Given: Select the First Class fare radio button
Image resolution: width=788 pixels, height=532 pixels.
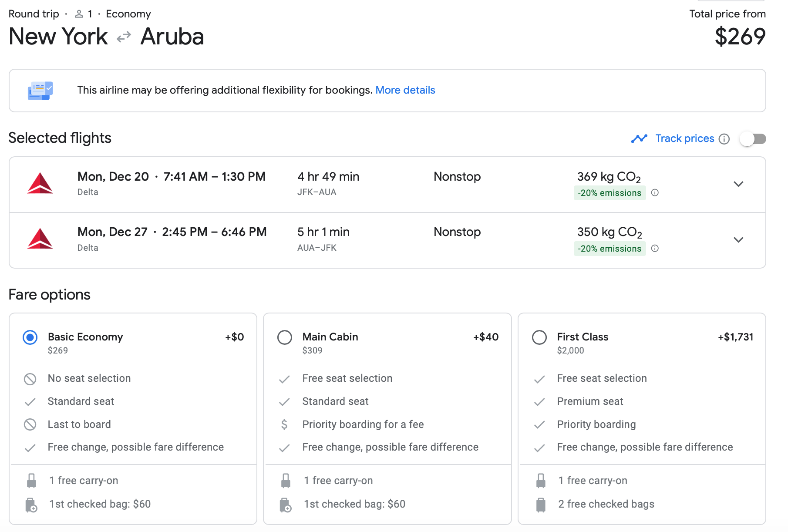Looking at the screenshot, I should [x=539, y=337].
